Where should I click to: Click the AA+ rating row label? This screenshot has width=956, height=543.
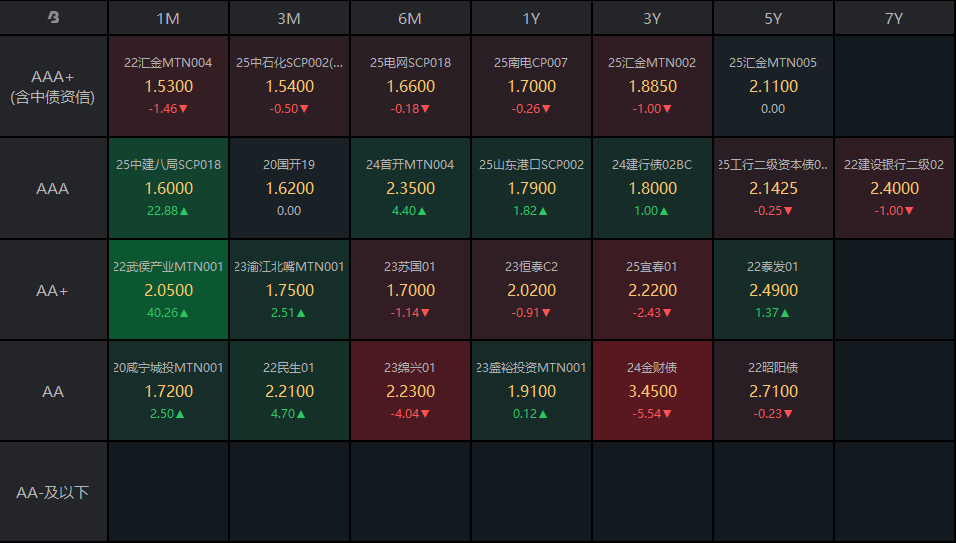point(53,290)
